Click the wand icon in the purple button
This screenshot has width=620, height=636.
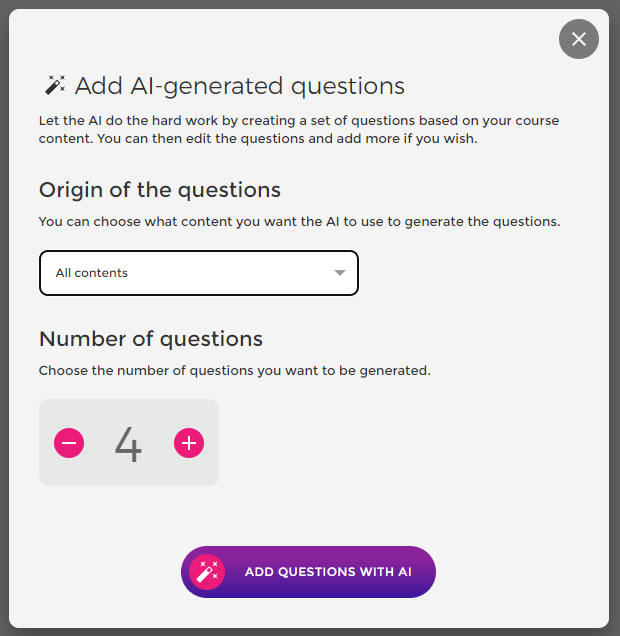coord(207,572)
